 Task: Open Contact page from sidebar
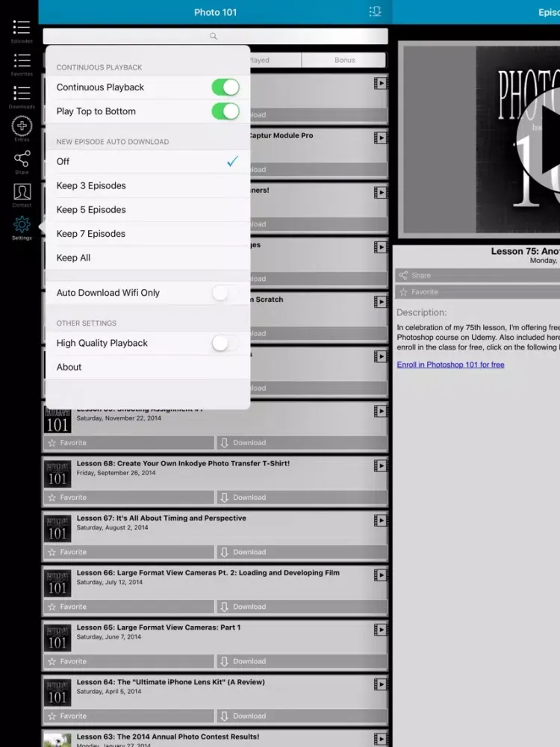[x=22, y=193]
